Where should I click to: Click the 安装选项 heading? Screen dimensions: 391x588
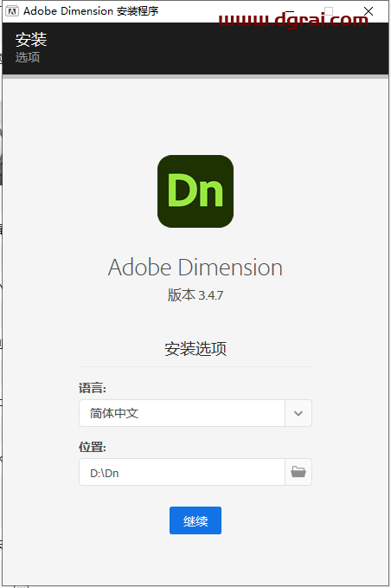195,349
